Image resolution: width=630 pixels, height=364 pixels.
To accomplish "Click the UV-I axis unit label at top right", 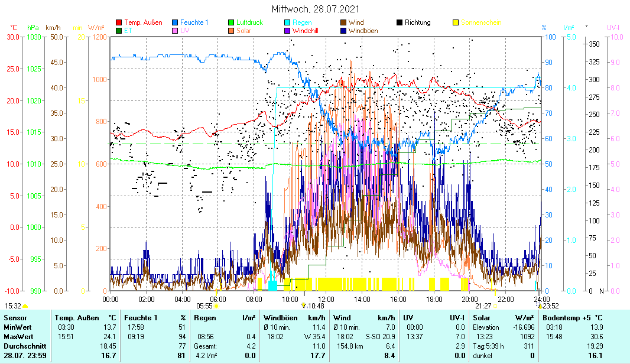I will [x=613, y=28].
